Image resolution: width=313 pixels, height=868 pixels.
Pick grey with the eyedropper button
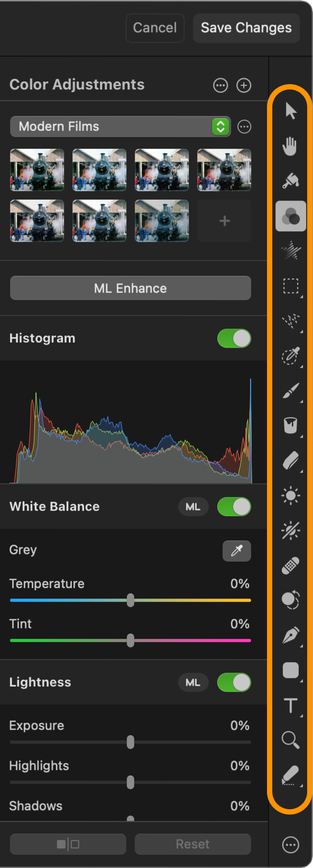coord(237,551)
